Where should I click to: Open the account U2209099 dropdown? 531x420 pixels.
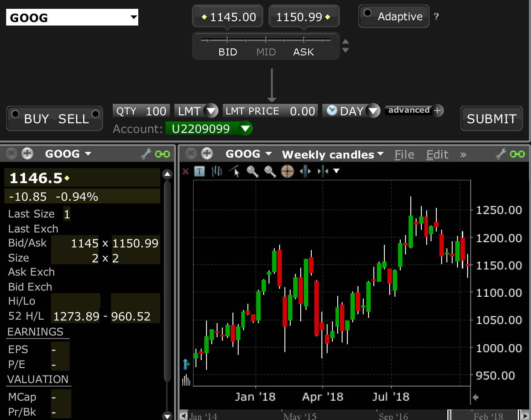(245, 129)
